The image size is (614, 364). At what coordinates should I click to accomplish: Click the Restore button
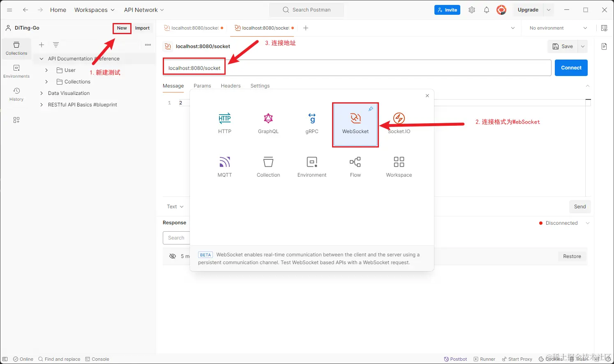(x=572, y=256)
